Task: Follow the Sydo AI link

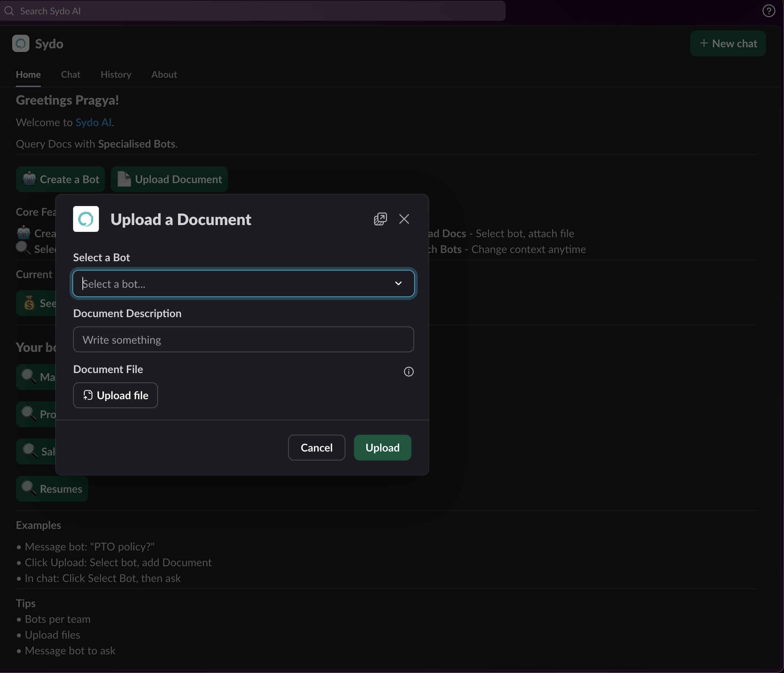Action: (94, 122)
